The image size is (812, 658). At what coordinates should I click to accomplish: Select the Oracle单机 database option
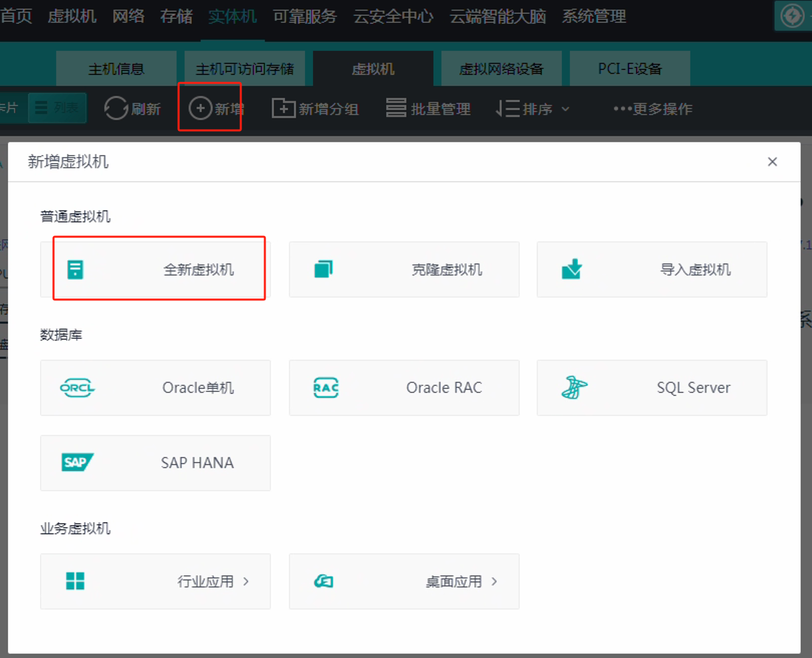click(155, 388)
